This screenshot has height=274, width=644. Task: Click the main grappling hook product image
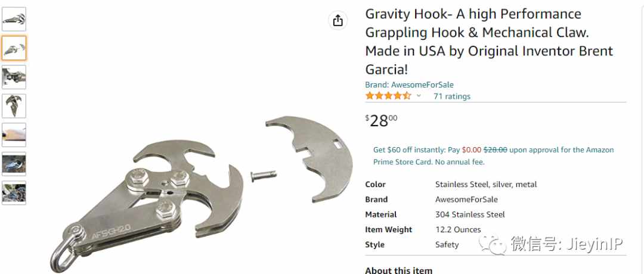click(x=202, y=193)
